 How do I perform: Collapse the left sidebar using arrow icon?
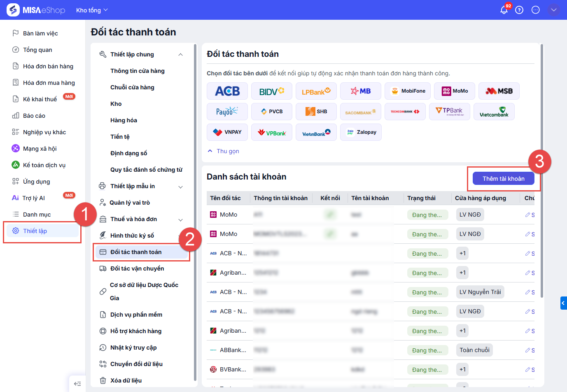(x=77, y=384)
